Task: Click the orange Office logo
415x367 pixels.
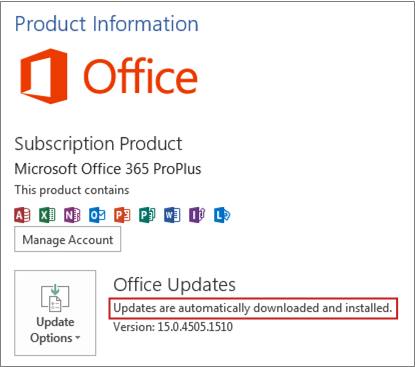Action: 109,76
